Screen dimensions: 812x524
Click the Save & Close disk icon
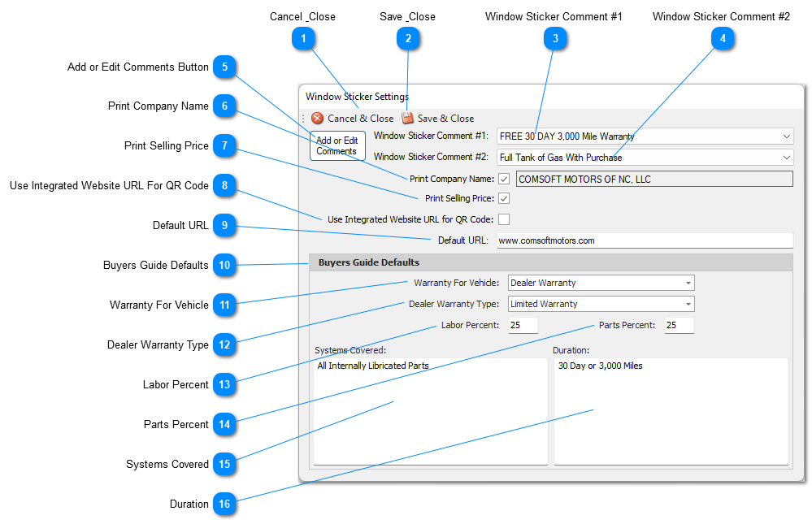(408, 119)
